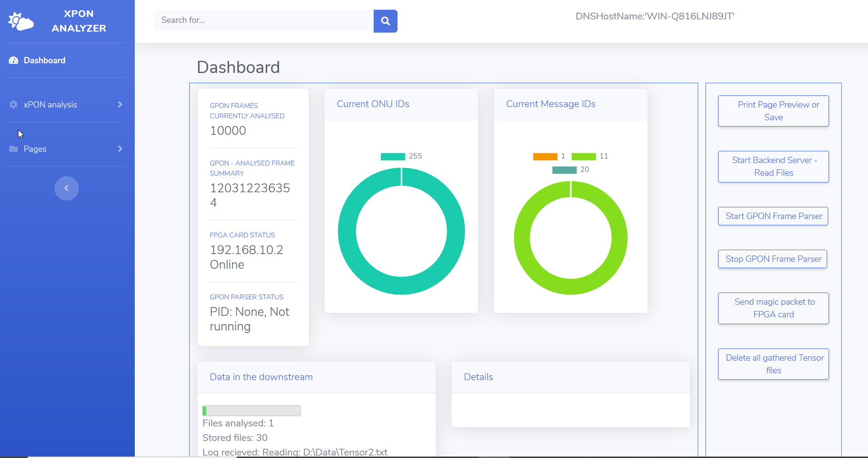This screenshot has width=868, height=458.
Task: Click the XPON ANALYZER brand title
Action: coord(79,21)
